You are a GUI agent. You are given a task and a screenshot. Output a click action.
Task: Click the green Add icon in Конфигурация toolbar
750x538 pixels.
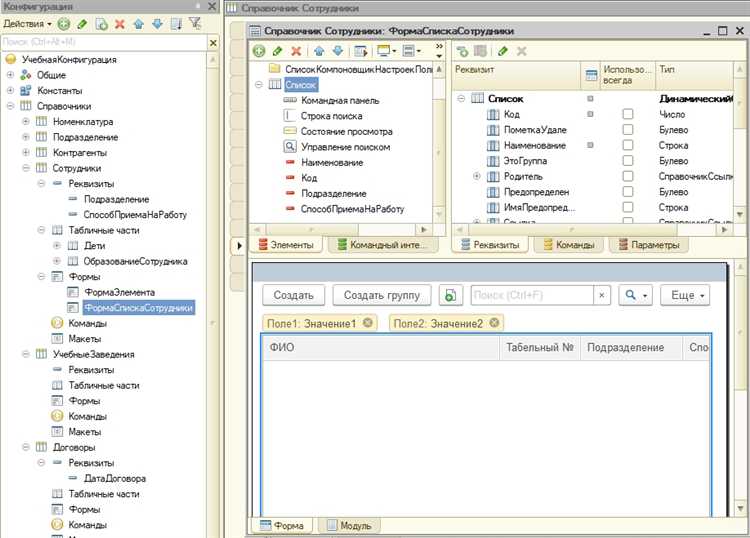point(64,23)
